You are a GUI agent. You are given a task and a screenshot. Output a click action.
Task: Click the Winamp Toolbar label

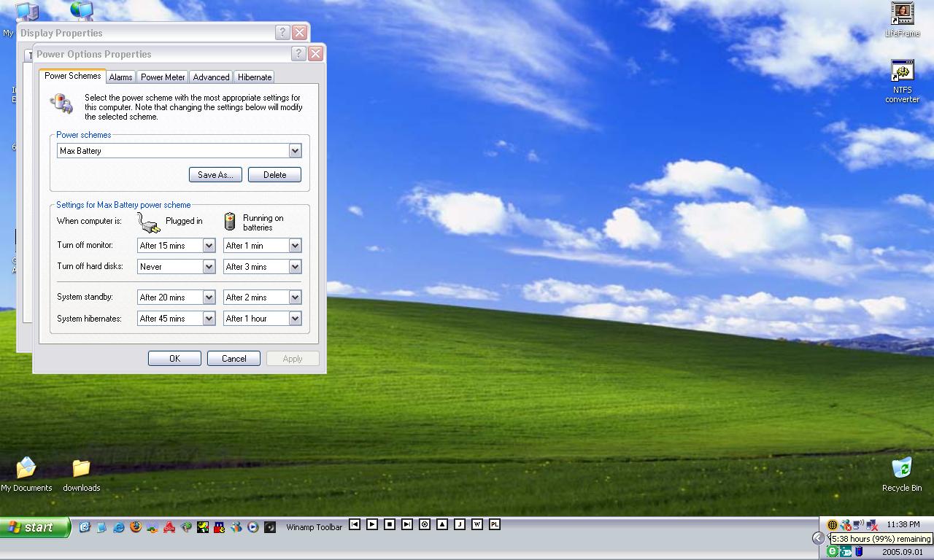click(314, 527)
